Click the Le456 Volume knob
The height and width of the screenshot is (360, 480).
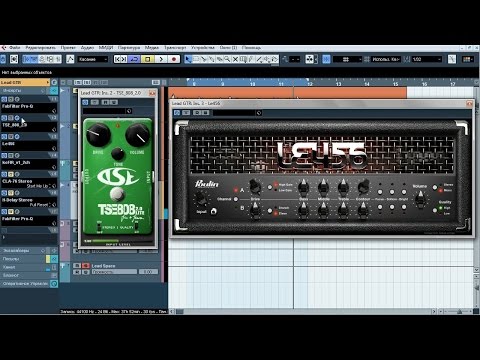(420, 199)
